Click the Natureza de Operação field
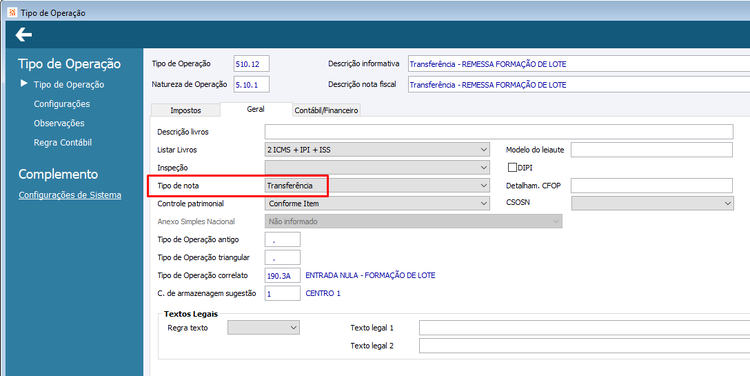This screenshot has height=376, width=750. (252, 85)
